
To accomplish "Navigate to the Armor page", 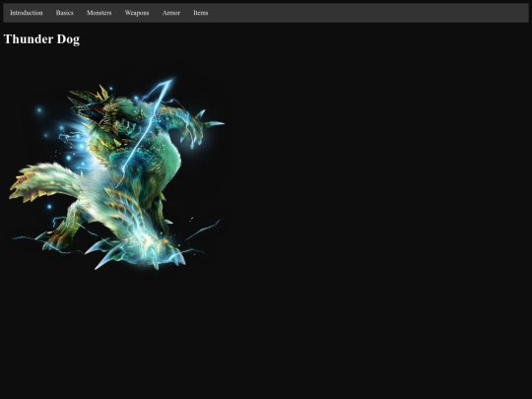I will point(171,13).
